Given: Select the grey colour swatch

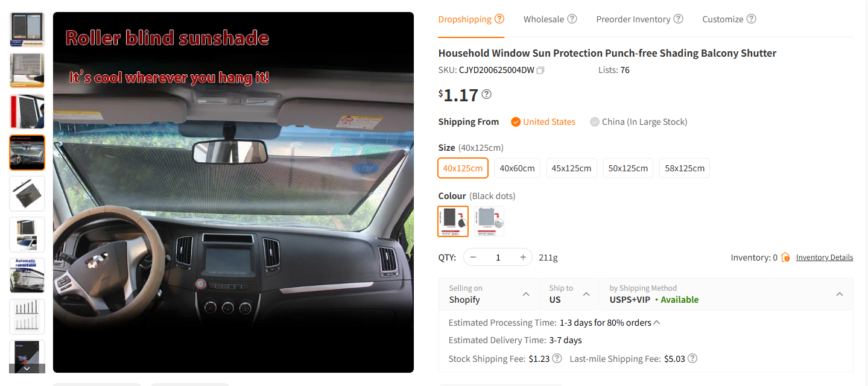Looking at the screenshot, I should 489,221.
